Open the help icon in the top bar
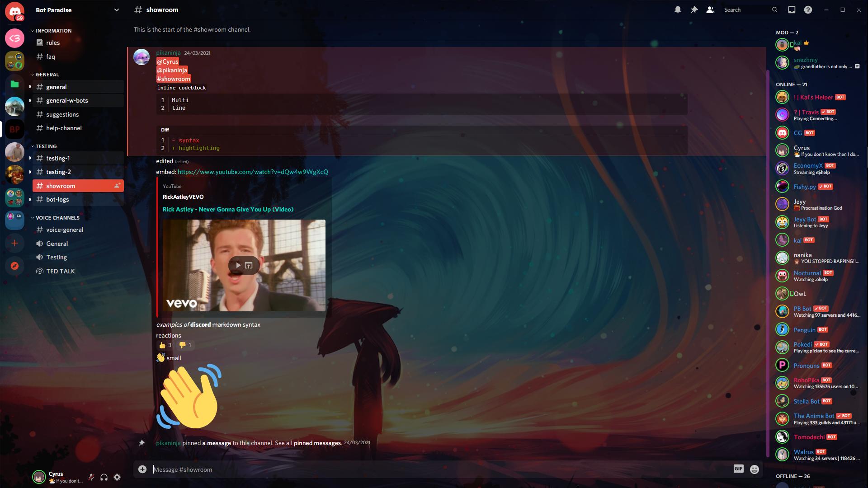This screenshot has width=868, height=488. pos(809,9)
